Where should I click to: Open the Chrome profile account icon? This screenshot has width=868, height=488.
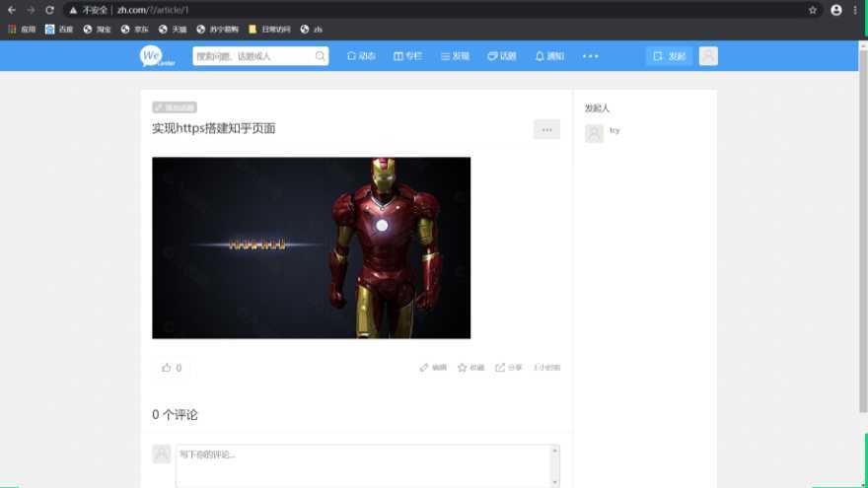[835, 10]
